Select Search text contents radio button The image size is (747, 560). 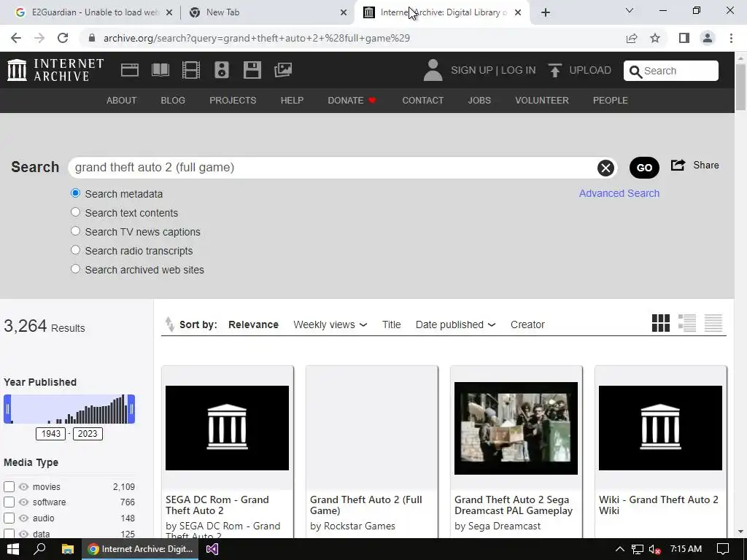(75, 212)
